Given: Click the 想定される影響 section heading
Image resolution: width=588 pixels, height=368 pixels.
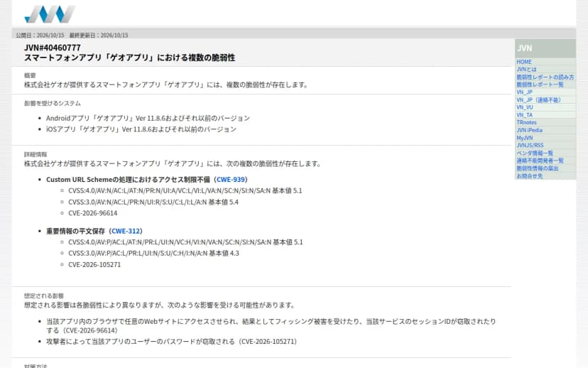Looking at the screenshot, I should click(x=44, y=296).
